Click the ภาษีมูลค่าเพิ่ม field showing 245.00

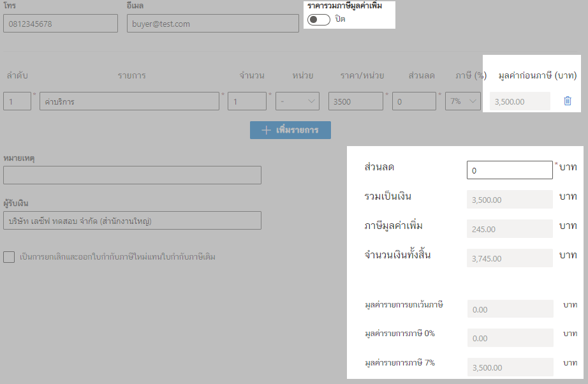[510, 228]
